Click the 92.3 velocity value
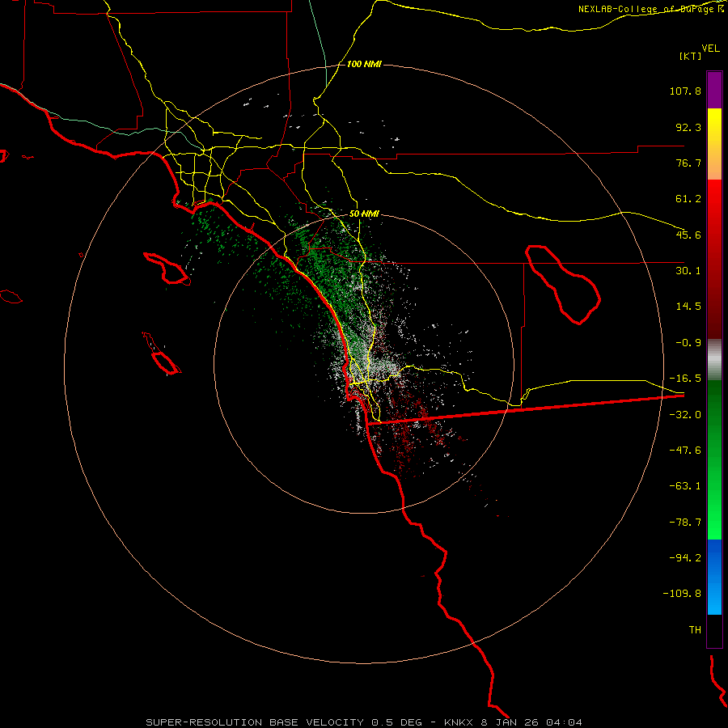This screenshot has width=728, height=728. (688, 127)
